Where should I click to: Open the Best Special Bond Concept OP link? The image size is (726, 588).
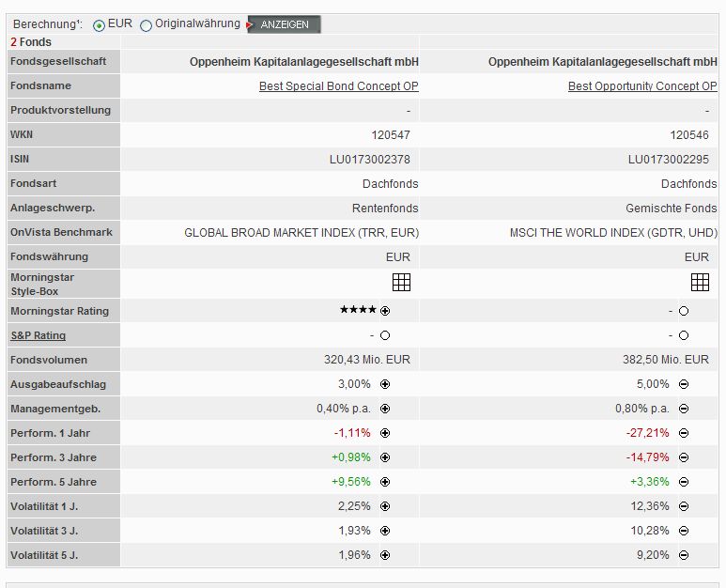pos(339,85)
